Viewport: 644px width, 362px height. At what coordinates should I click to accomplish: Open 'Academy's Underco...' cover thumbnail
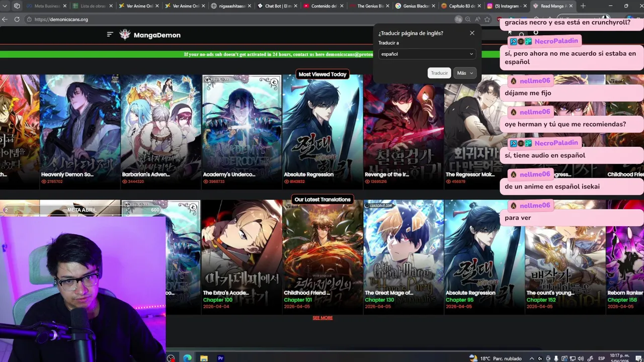pos(242,132)
